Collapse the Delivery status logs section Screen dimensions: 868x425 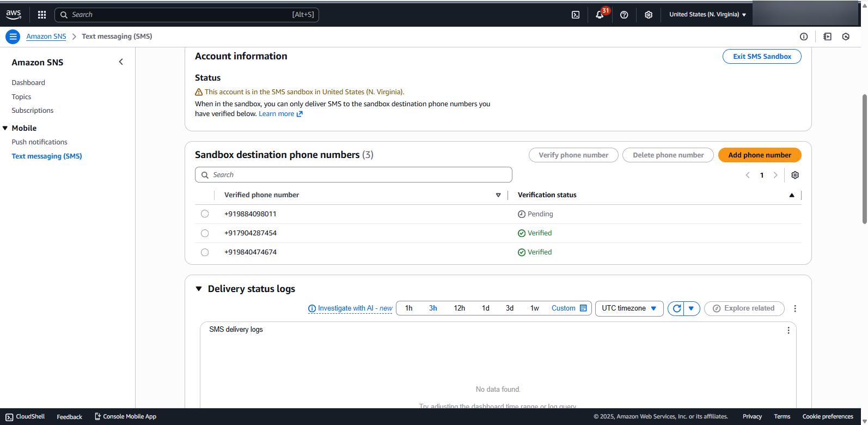(199, 289)
